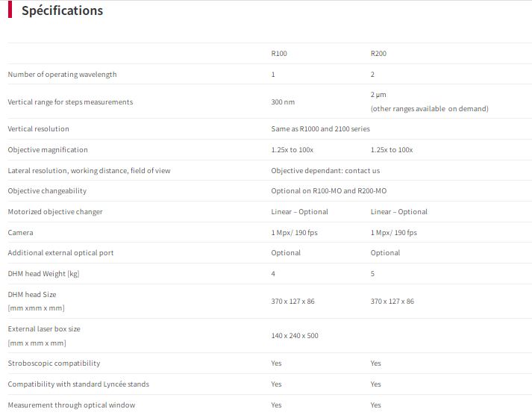Click the 'DHM head Weight [kg]' label
The height and width of the screenshot is (418, 532).
click(x=43, y=274)
